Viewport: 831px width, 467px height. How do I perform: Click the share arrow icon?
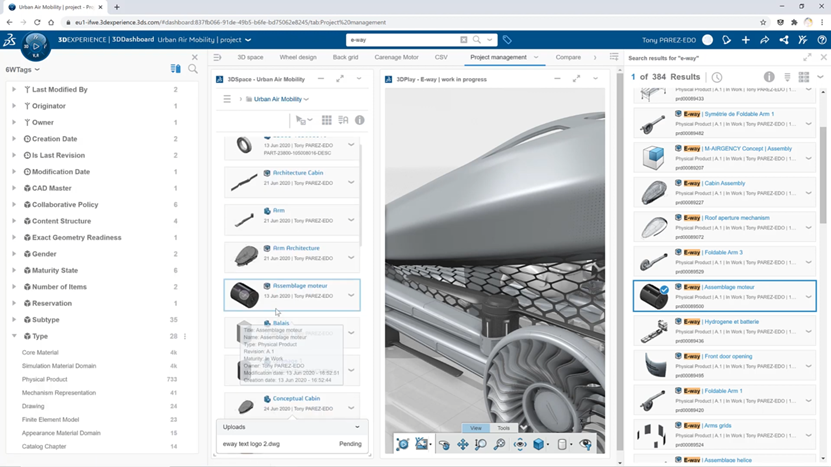(x=765, y=40)
